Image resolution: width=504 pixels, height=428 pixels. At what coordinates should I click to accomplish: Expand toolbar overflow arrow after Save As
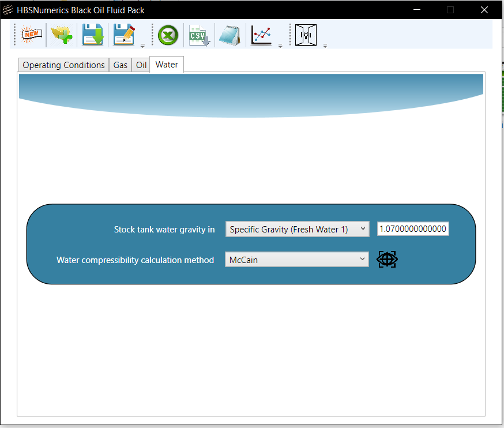(x=142, y=46)
